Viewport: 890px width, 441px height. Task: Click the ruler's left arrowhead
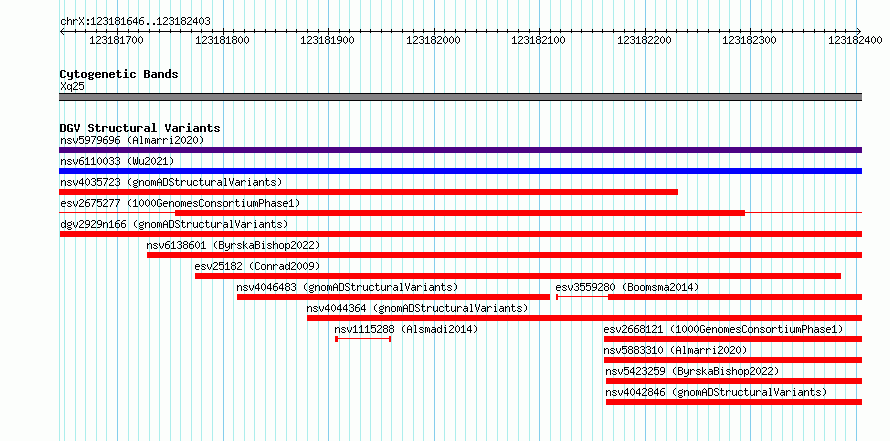pyautogui.click(x=62, y=31)
